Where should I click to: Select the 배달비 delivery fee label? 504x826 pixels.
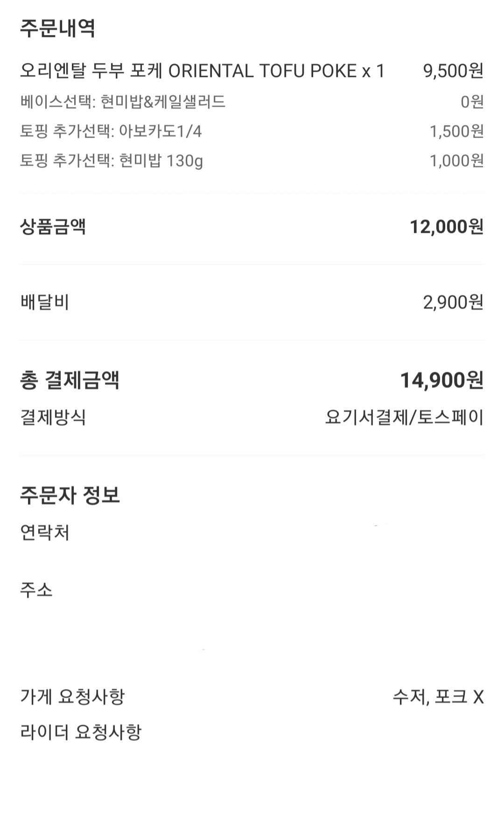point(45,302)
